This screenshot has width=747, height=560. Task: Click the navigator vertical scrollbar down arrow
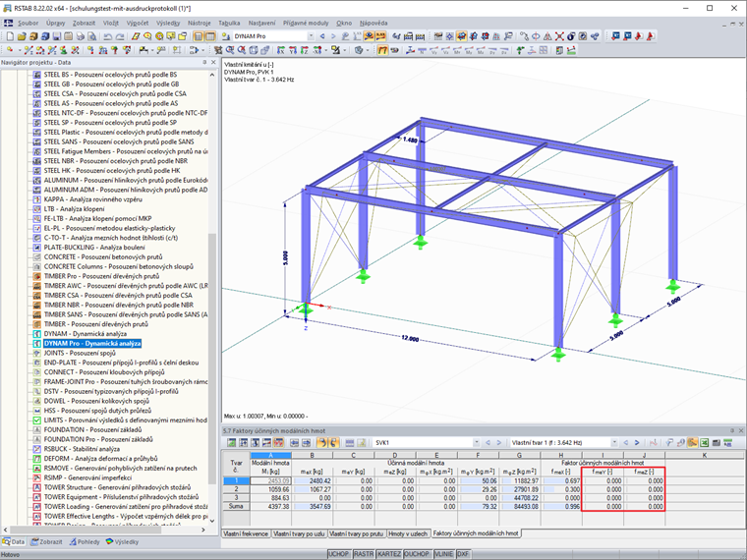(212, 521)
